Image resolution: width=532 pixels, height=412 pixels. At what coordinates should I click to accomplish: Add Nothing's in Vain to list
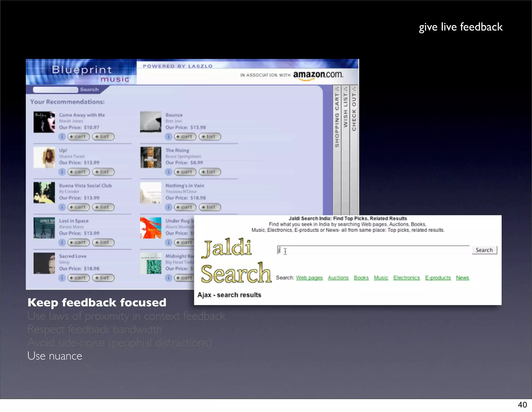click(x=210, y=207)
